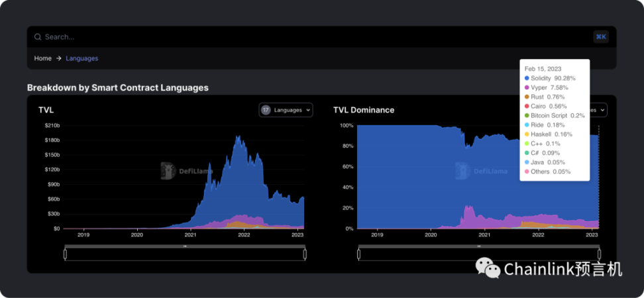This screenshot has width=644, height=298.
Task: Click the right range handle under the TVL chart
Action: (305, 254)
